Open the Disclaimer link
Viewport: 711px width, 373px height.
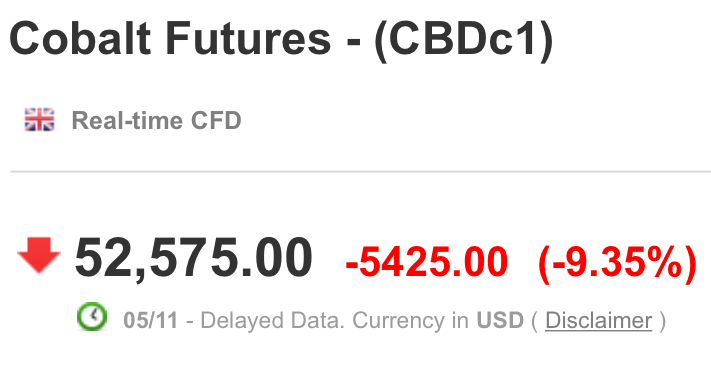coord(599,320)
